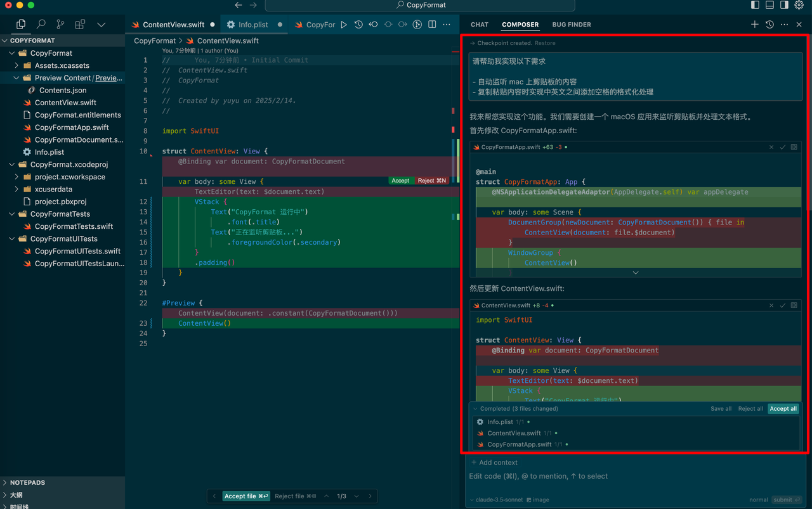Screen dimensions: 812x509
Task: Select the ContentView.swift editor tab
Action: [173, 25]
